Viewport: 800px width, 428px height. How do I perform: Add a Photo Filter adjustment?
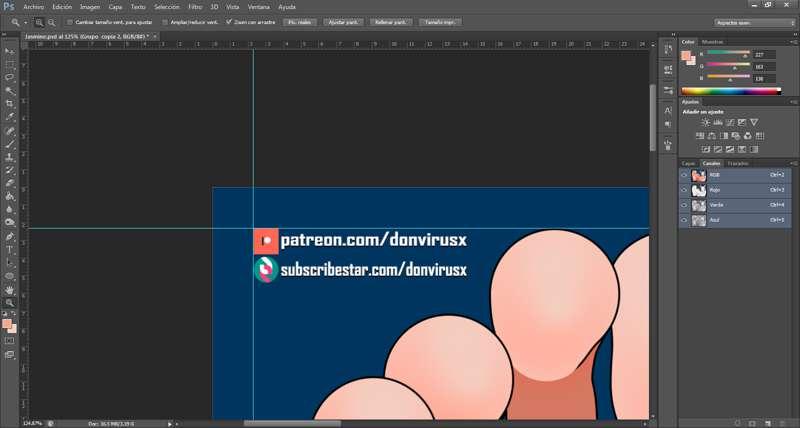point(736,136)
